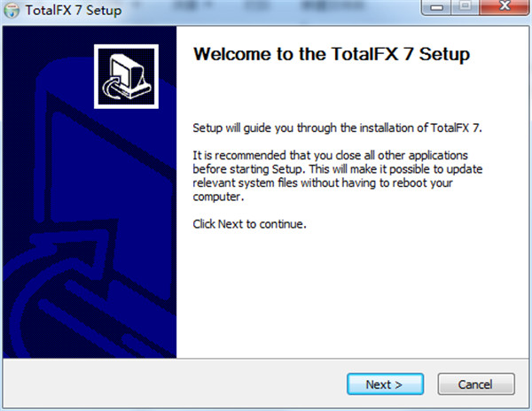Select the 'Setup will guide you' sentence
The width and height of the screenshot is (532, 411).
pos(337,128)
